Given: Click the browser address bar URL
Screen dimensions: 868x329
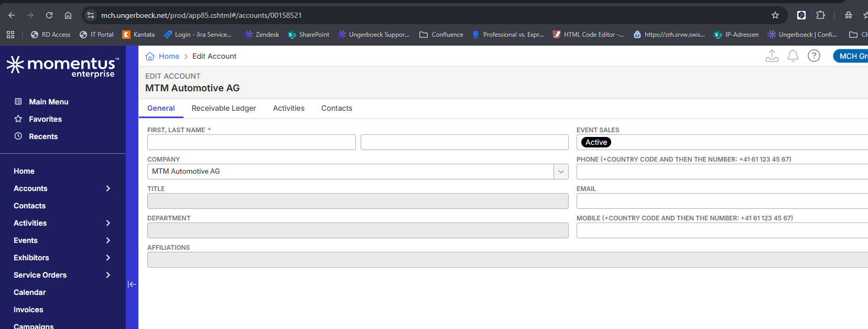Looking at the screenshot, I should pos(201,15).
